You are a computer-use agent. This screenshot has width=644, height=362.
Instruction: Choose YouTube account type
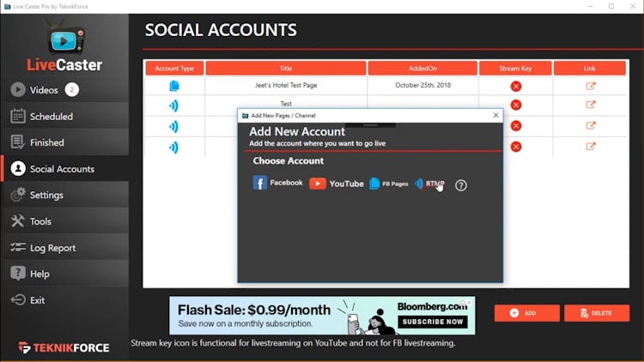[337, 184]
